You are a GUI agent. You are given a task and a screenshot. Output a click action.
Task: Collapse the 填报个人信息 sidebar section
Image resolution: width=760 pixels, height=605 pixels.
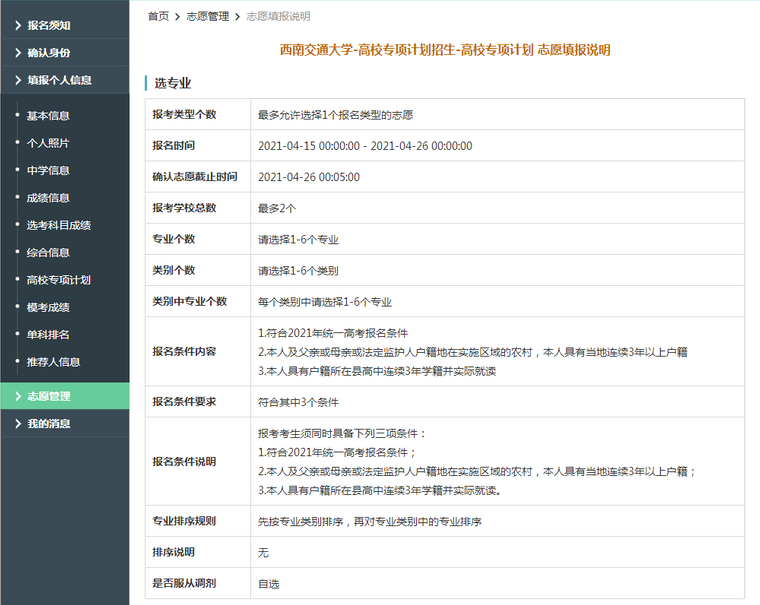tap(64, 80)
